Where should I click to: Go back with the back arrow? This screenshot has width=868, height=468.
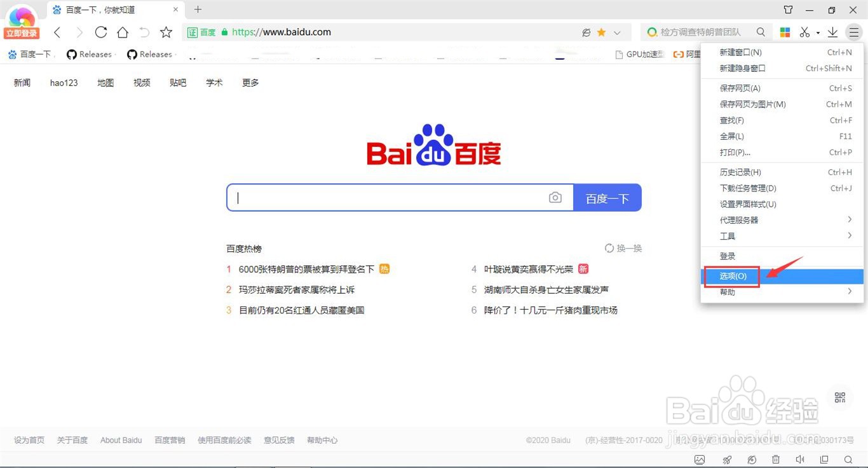(57, 32)
